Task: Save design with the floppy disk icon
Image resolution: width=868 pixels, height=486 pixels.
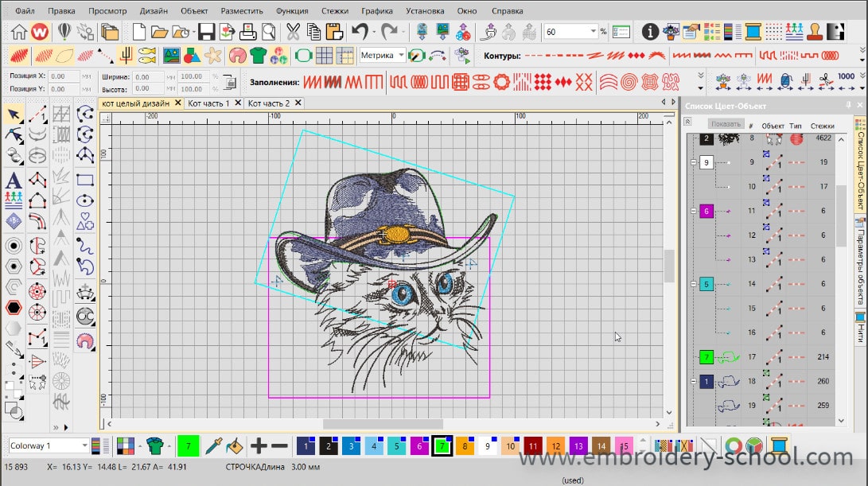Action: (207, 32)
